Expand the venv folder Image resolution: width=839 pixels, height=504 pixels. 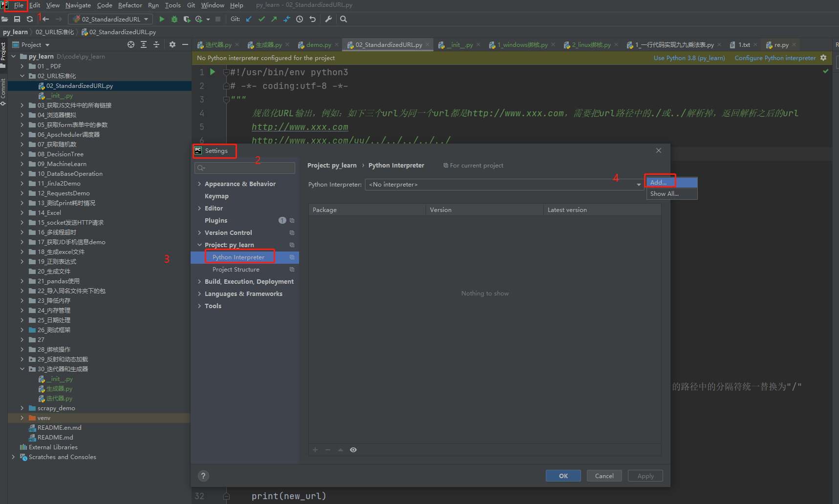pos(22,418)
